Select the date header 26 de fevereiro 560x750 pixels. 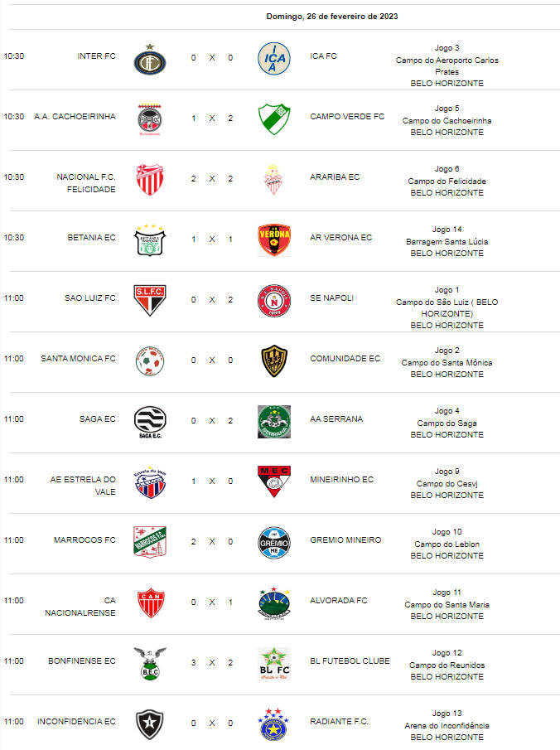(x=332, y=17)
